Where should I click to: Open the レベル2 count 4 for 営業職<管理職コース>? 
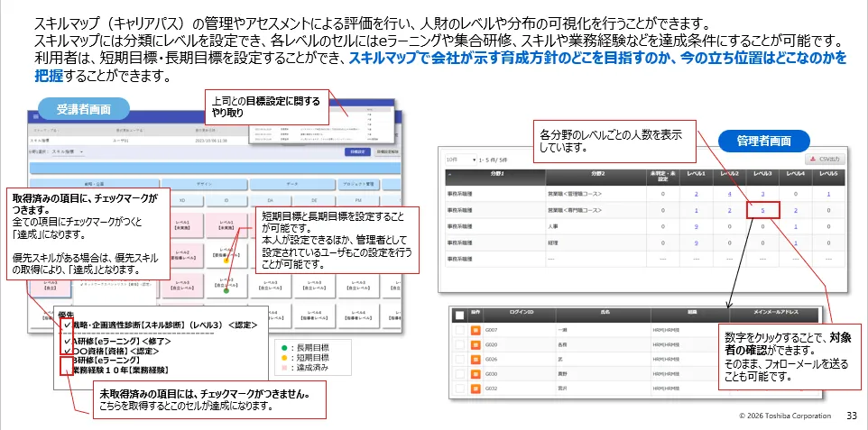coord(730,194)
